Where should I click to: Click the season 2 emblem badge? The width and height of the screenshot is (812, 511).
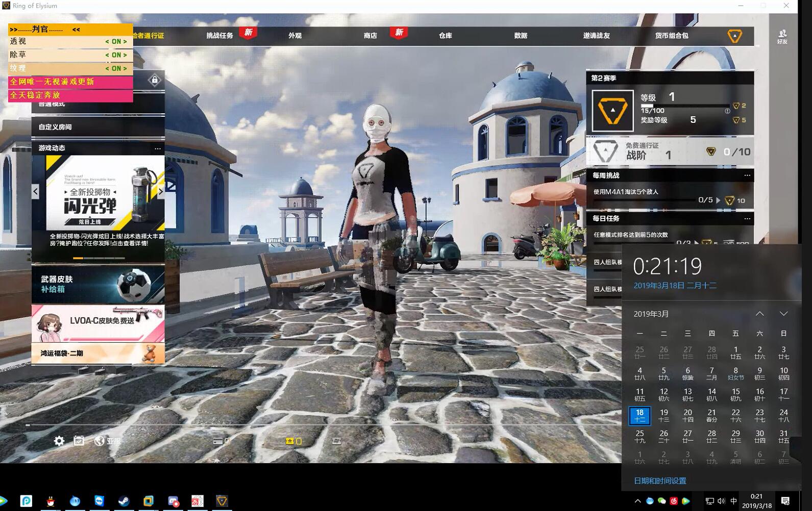612,111
